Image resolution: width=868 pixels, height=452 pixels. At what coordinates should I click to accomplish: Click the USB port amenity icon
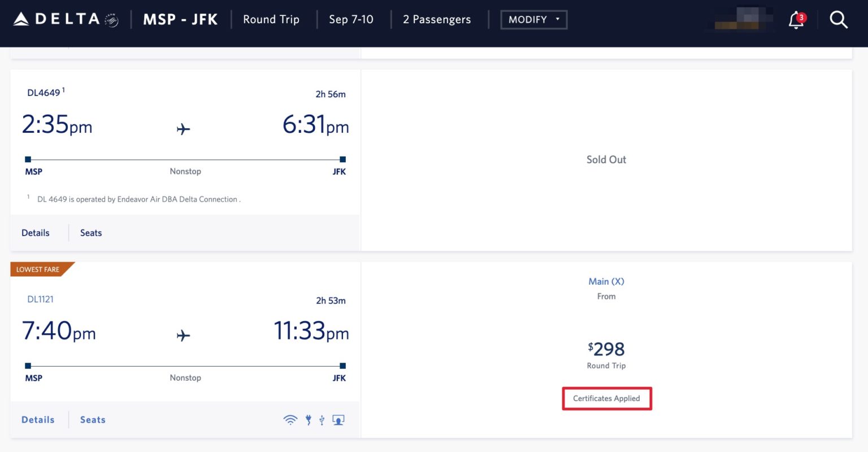[322, 419]
